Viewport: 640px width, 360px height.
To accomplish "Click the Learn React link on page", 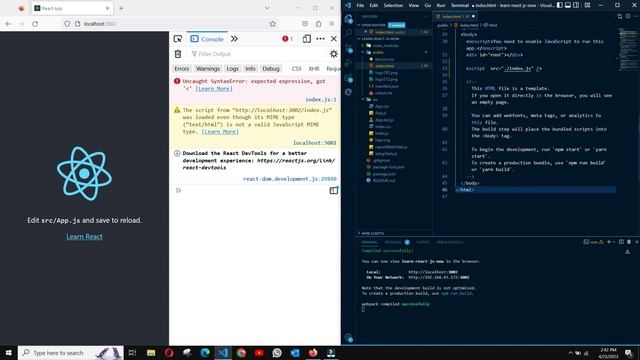I will pyautogui.click(x=84, y=236).
